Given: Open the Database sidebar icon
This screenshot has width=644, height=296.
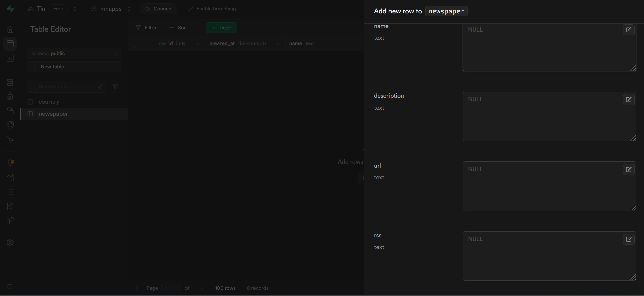Looking at the screenshot, I should [x=10, y=82].
